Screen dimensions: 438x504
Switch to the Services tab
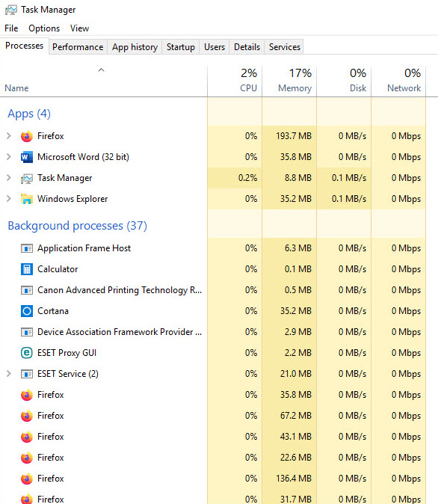284,47
